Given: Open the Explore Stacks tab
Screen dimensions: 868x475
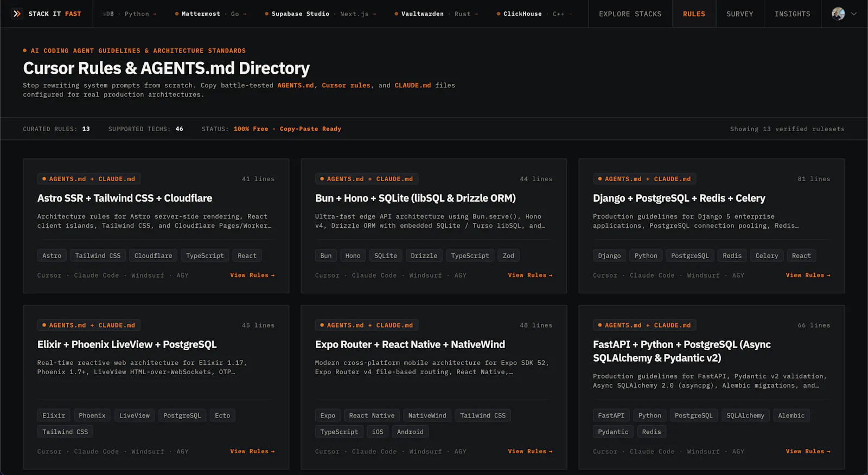Looking at the screenshot, I should tap(630, 14).
